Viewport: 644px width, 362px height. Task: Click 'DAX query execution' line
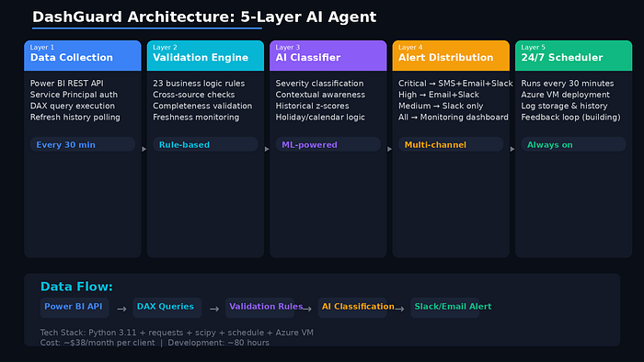[73, 107]
